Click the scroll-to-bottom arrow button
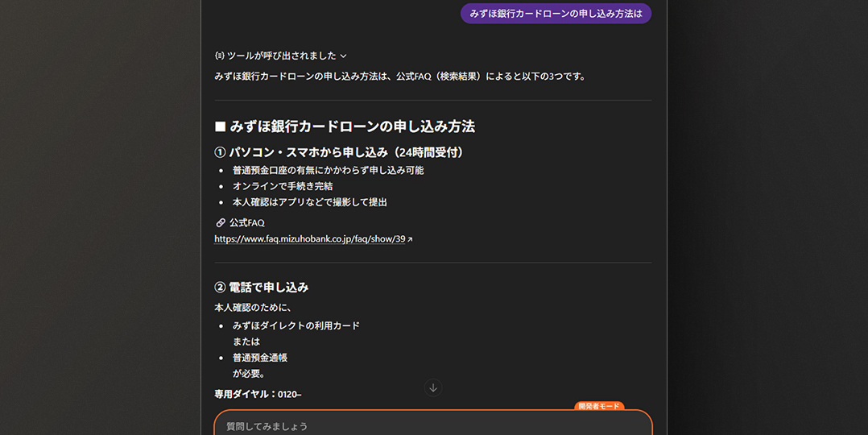868x435 pixels. click(x=433, y=388)
